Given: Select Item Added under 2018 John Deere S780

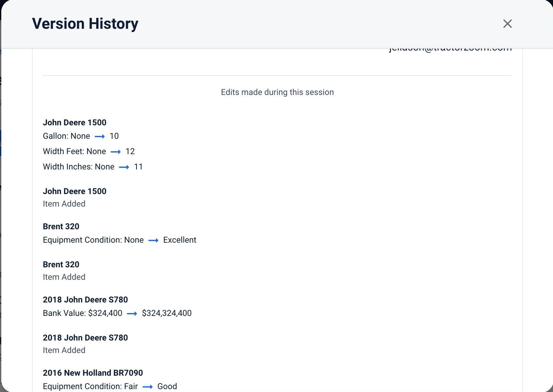Looking at the screenshot, I should [64, 350].
